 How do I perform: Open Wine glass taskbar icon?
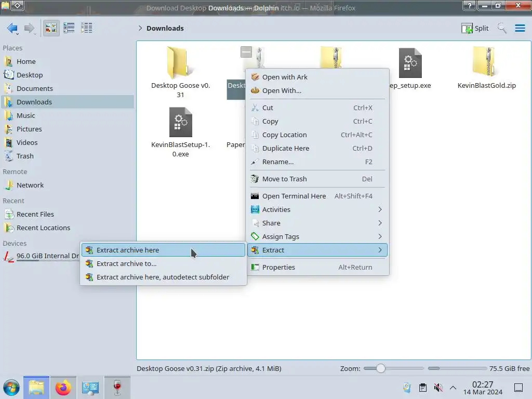pyautogui.click(x=117, y=388)
